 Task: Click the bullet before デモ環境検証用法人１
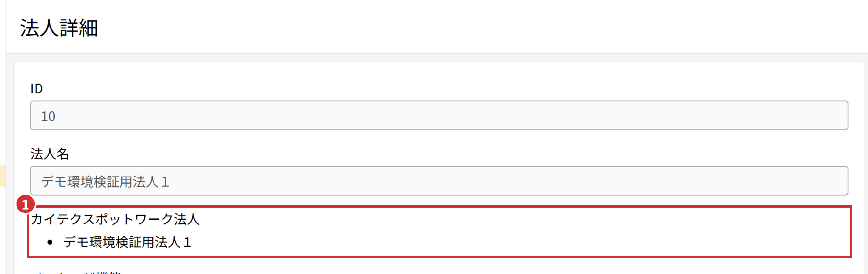50,243
